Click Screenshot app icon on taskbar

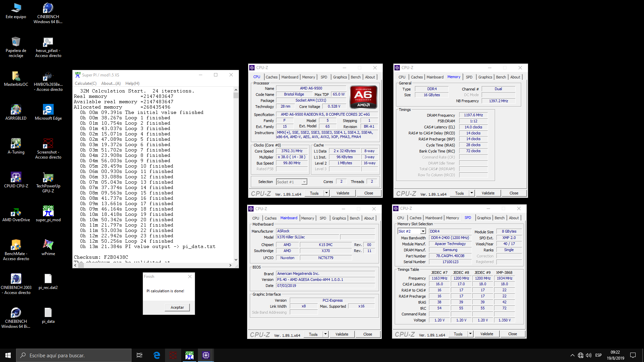(x=173, y=355)
